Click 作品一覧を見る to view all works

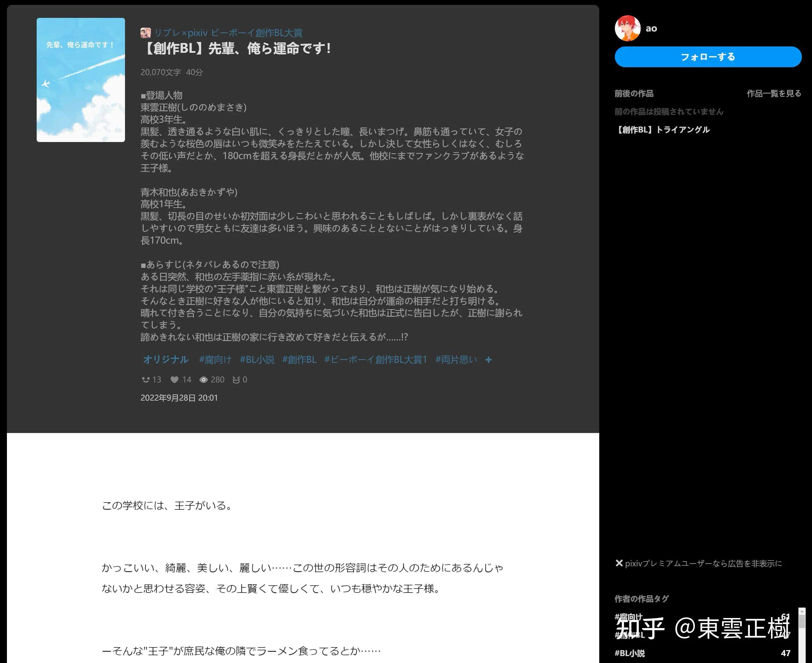tap(774, 94)
